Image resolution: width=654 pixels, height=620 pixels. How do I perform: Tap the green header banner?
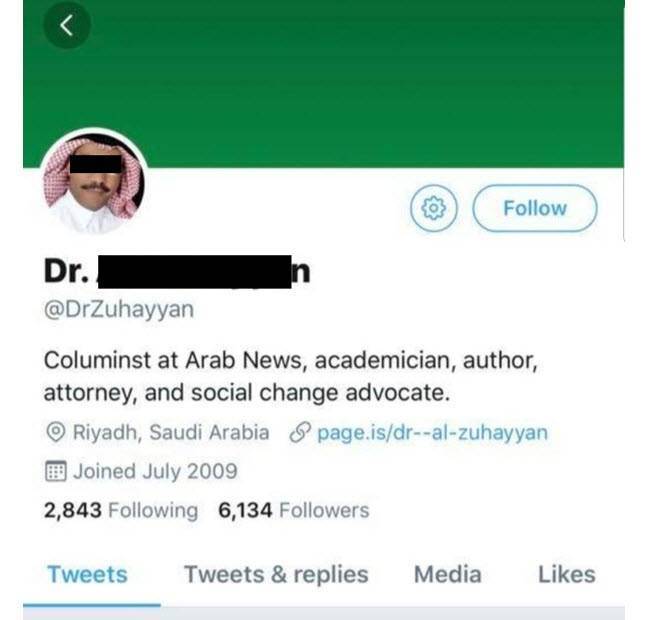(x=324, y=83)
